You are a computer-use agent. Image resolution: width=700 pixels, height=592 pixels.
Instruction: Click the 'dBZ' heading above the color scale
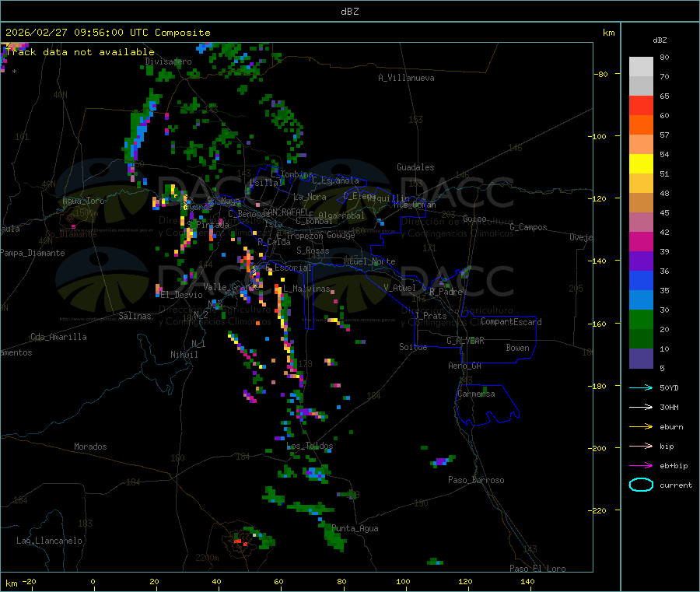point(660,40)
